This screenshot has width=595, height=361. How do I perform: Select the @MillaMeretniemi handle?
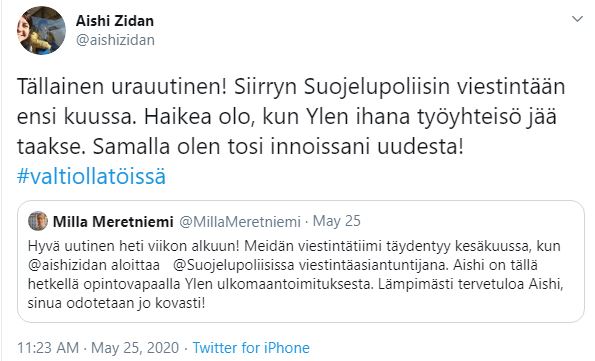[239, 222]
